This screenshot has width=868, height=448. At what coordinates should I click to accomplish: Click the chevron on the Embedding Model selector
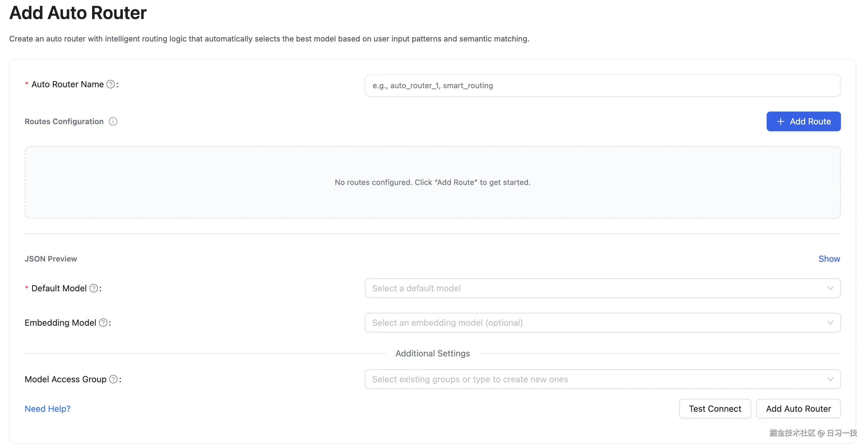pos(830,323)
